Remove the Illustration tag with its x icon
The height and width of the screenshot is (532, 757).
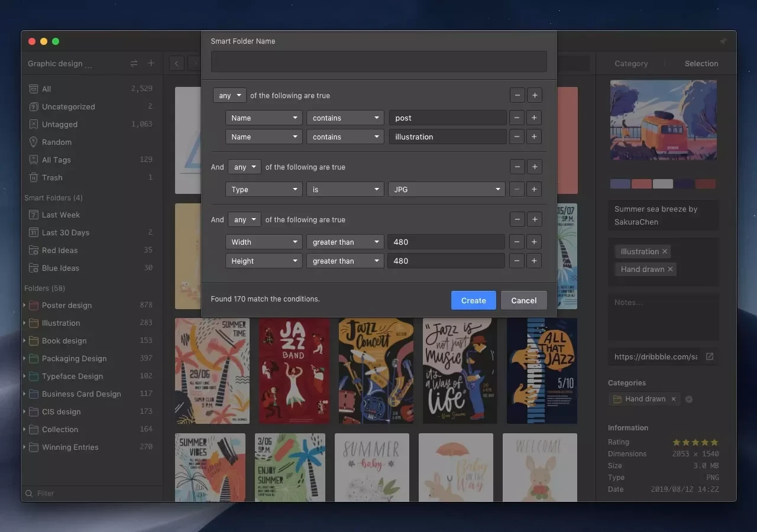tap(665, 251)
